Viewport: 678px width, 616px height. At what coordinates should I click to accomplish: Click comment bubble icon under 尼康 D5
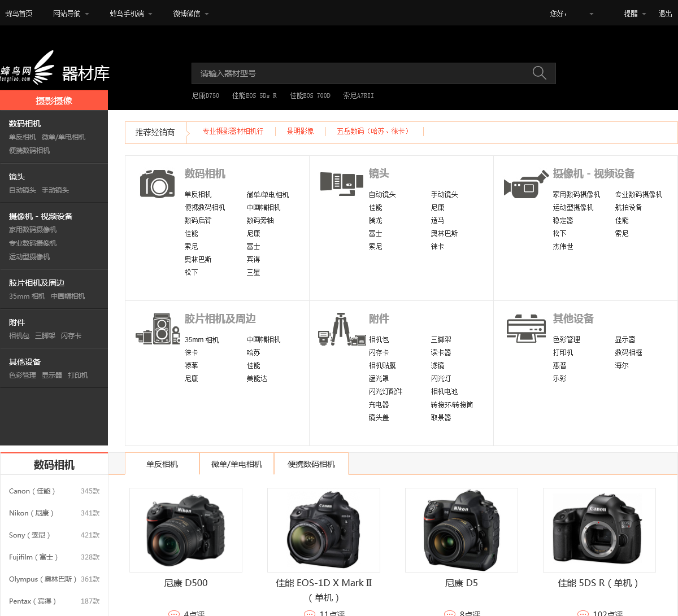[449, 613]
